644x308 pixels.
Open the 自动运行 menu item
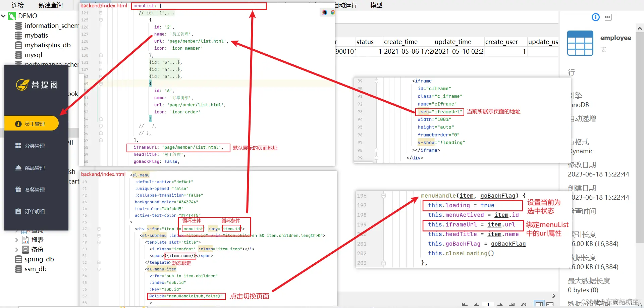pos(346,5)
